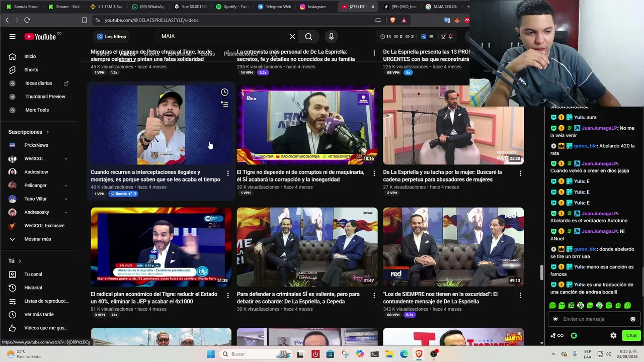Screen dimensions: 644x362
Task: Click the Brave Rewards triangle icon
Action: coord(404,20)
